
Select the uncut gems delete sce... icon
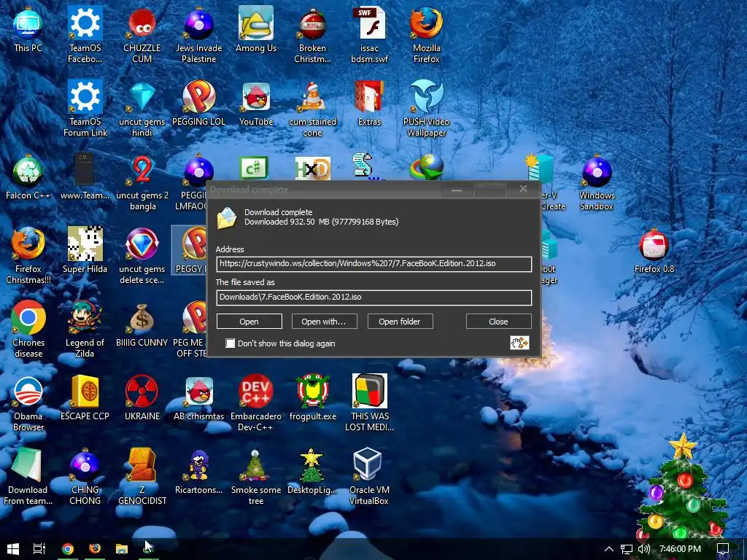pos(142,256)
